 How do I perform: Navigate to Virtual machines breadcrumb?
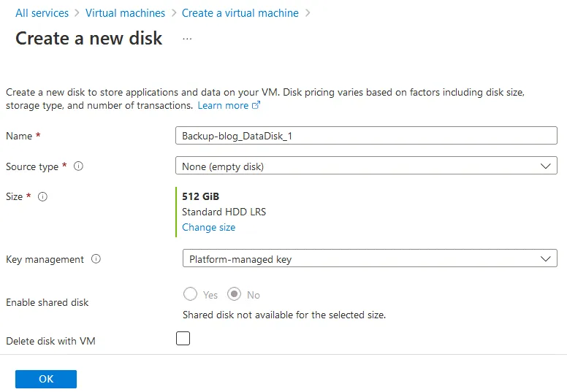click(125, 13)
